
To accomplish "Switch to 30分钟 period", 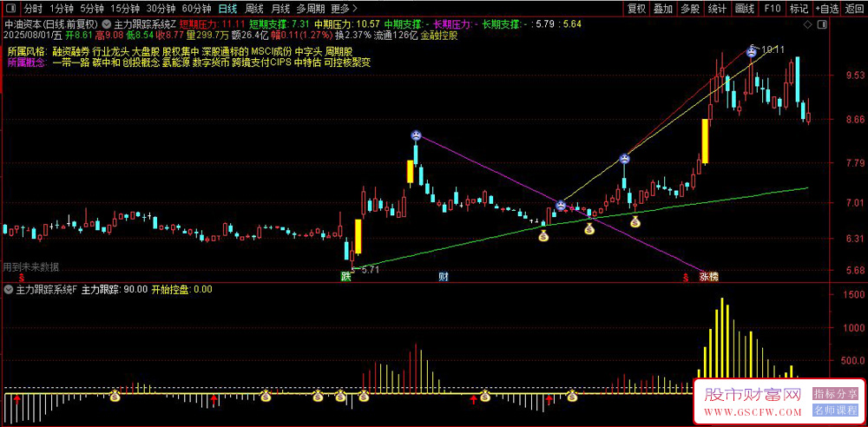I will (x=161, y=9).
